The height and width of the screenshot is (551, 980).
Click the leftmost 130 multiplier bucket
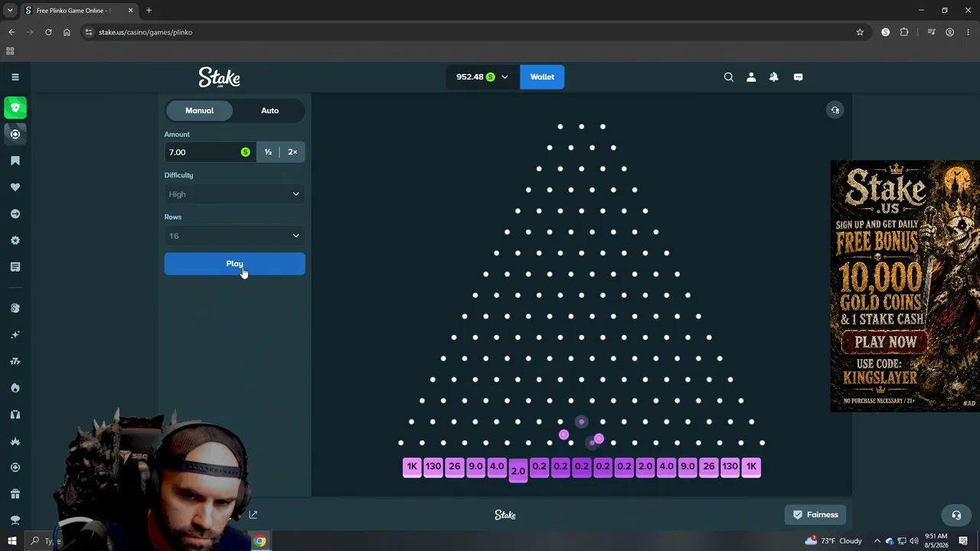433,466
